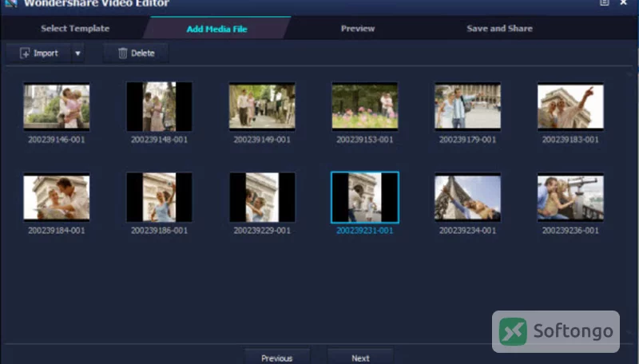
Task: Open the Add Media File tab
Action: tap(216, 29)
